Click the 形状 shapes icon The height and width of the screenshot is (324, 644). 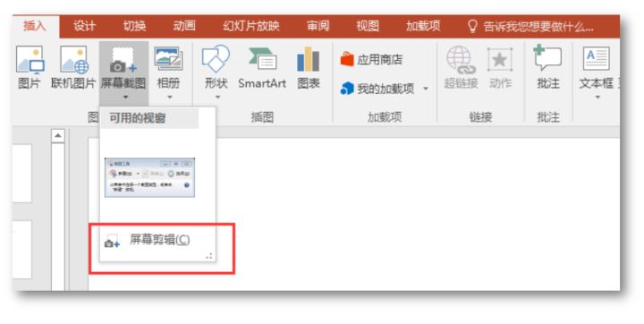click(x=216, y=60)
